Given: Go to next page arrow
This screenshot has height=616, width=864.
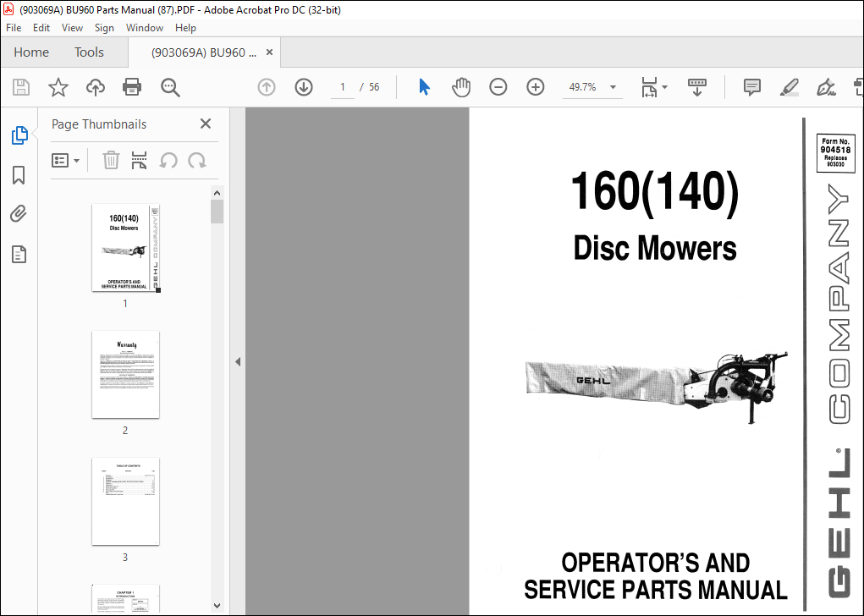Looking at the screenshot, I should 304,87.
